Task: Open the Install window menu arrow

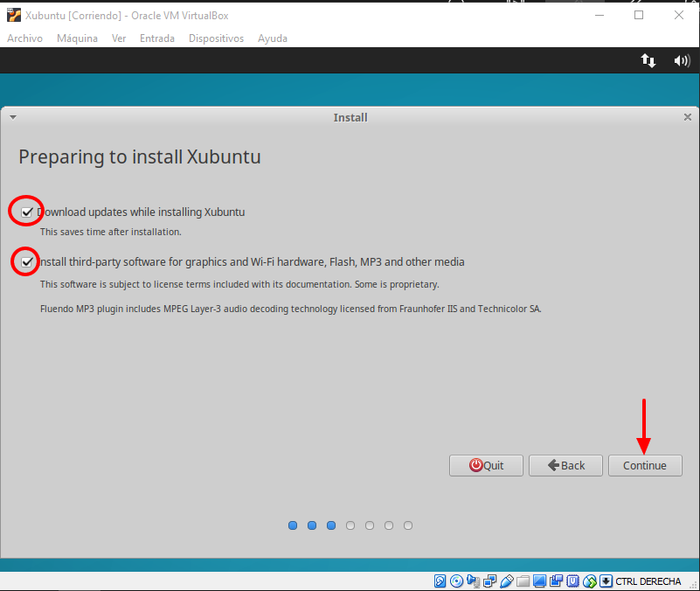Action: [13, 117]
